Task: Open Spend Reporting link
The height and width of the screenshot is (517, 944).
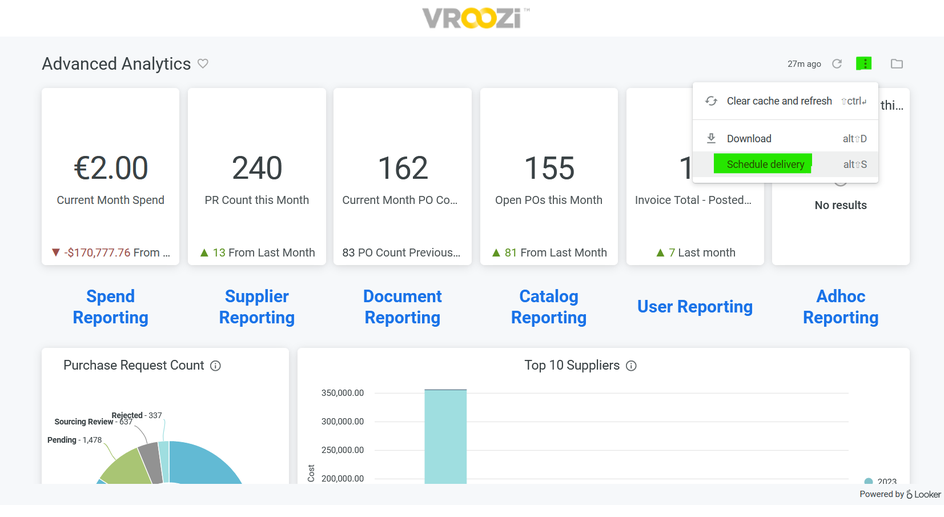Action: point(110,307)
